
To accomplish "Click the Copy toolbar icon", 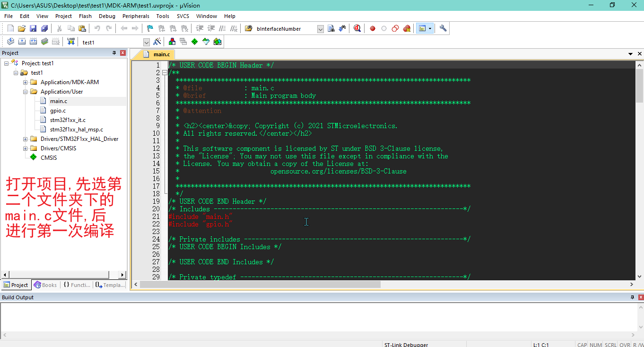I will pos(71,28).
